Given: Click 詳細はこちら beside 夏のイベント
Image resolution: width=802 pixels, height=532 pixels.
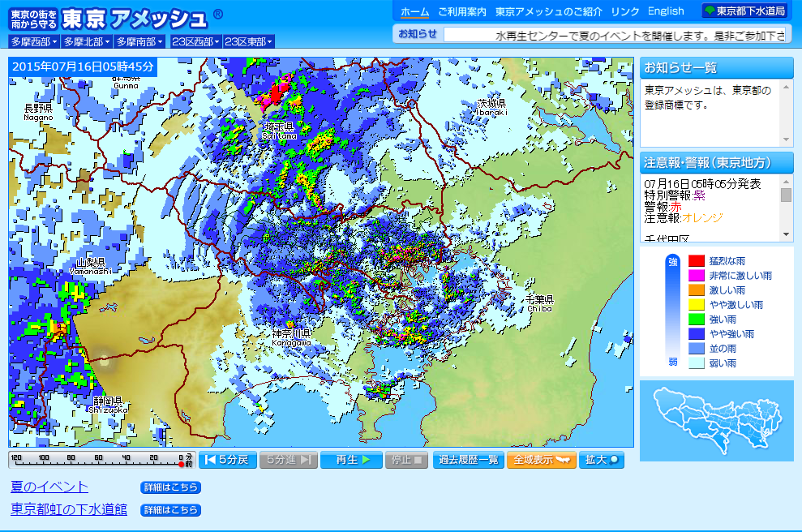Looking at the screenshot, I should [170, 487].
